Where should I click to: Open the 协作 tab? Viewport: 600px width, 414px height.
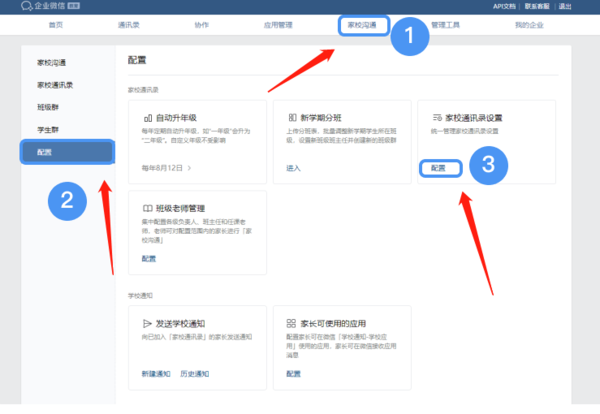(x=202, y=25)
